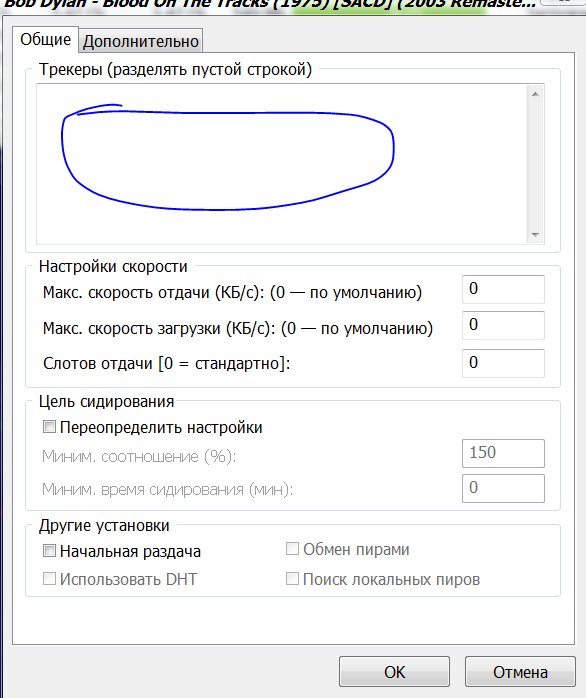The height and width of the screenshot is (698, 586).
Task: Click the Настройки скорости group label
Action: 113,266
